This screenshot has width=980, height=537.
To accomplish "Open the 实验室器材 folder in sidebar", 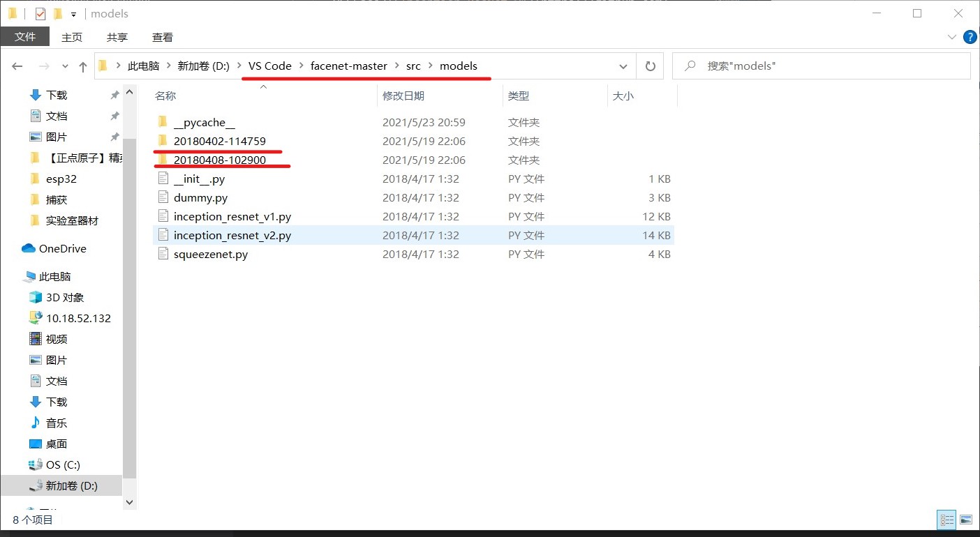I will point(72,220).
